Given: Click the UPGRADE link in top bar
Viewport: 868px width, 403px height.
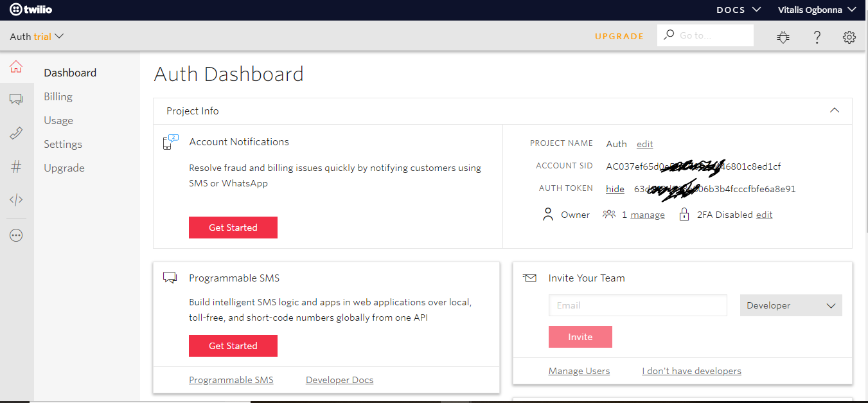Looking at the screenshot, I should pyautogui.click(x=619, y=36).
